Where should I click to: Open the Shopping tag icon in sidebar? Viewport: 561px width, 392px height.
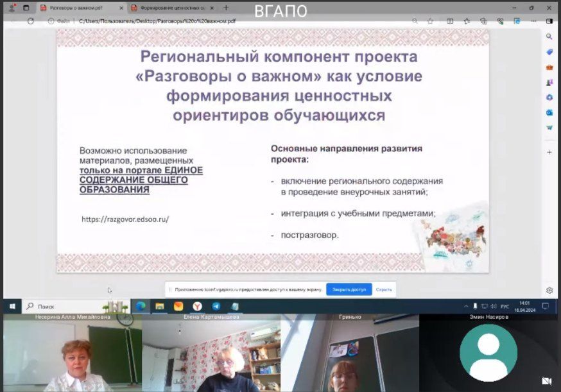tap(549, 52)
